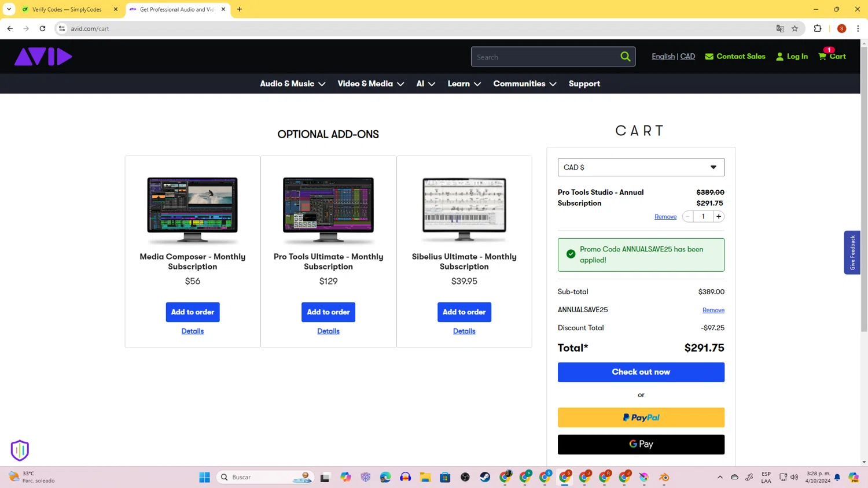The image size is (868, 488).
Task: Decrease the Pro Tools Studio quantity
Action: pos(687,216)
